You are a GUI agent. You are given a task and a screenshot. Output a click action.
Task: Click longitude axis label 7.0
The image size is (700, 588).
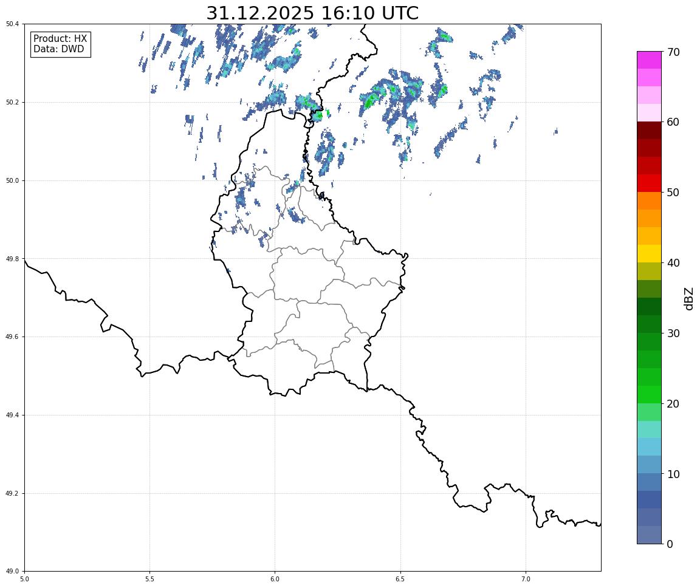click(526, 579)
